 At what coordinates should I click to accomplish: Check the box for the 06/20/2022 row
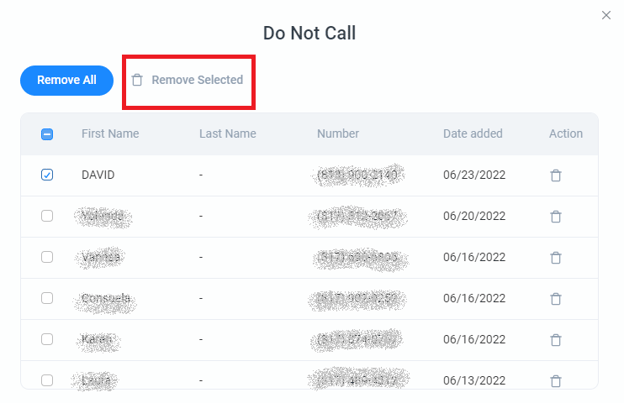click(47, 216)
